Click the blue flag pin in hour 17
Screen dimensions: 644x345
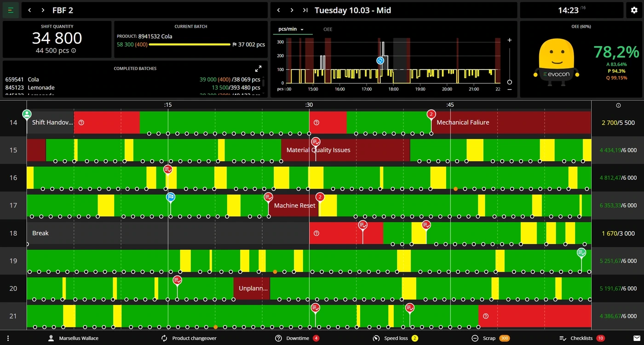pos(171,197)
